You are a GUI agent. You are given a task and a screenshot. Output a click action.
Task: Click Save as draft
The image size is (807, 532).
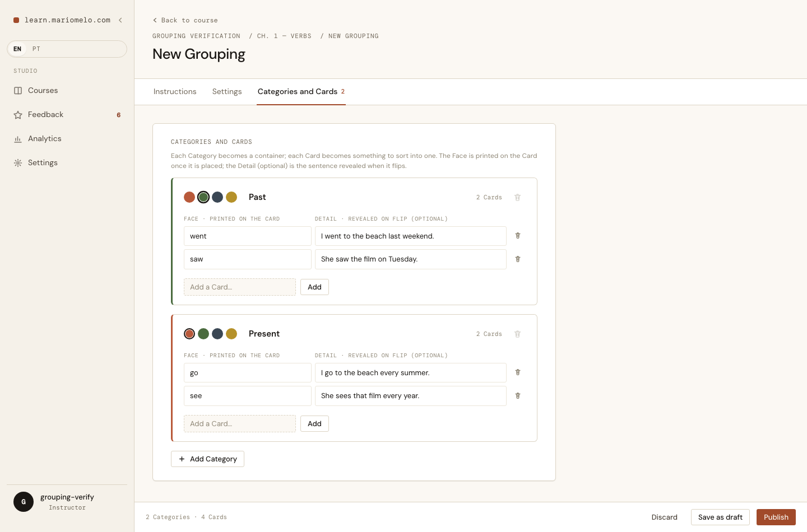tap(720, 517)
